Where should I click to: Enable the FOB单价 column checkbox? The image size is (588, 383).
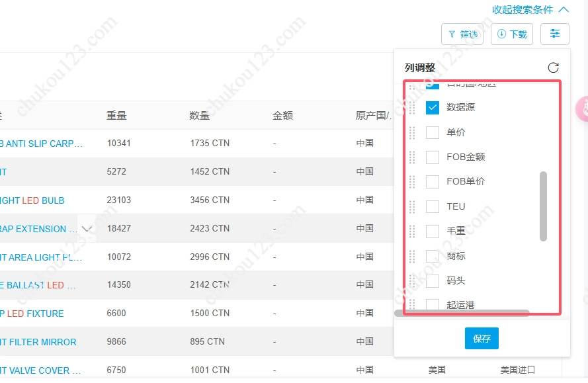(x=433, y=181)
